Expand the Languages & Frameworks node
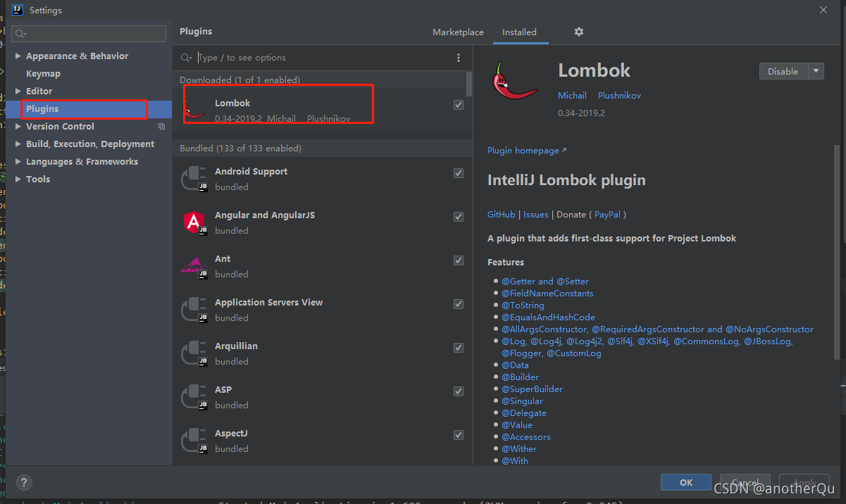This screenshot has height=504, width=846. [x=18, y=162]
